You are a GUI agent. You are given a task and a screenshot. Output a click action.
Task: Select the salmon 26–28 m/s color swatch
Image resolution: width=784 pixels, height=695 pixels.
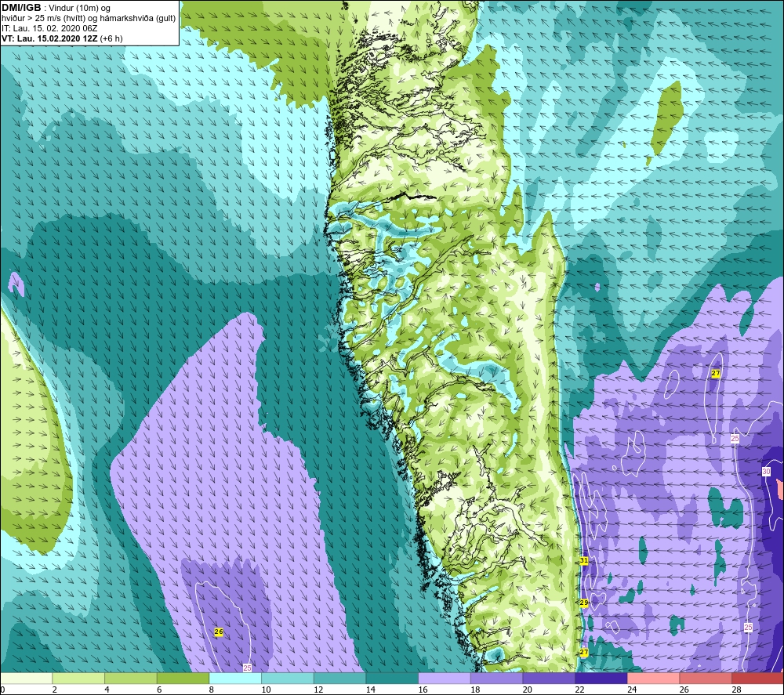(x=706, y=679)
